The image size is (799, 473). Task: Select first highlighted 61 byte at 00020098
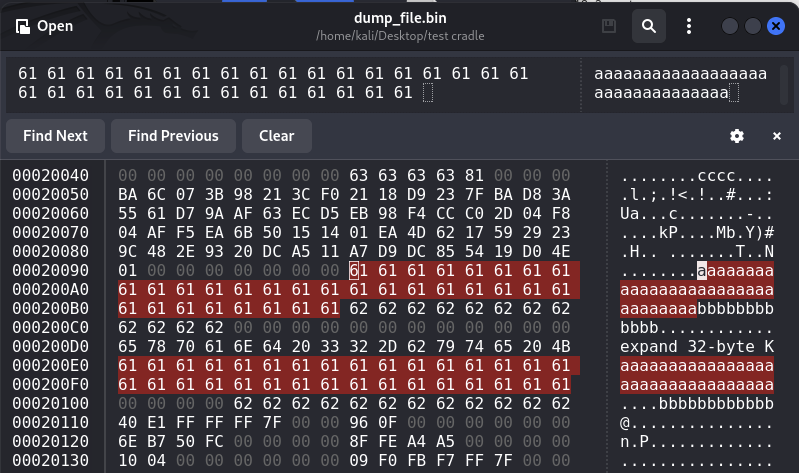(x=358, y=271)
